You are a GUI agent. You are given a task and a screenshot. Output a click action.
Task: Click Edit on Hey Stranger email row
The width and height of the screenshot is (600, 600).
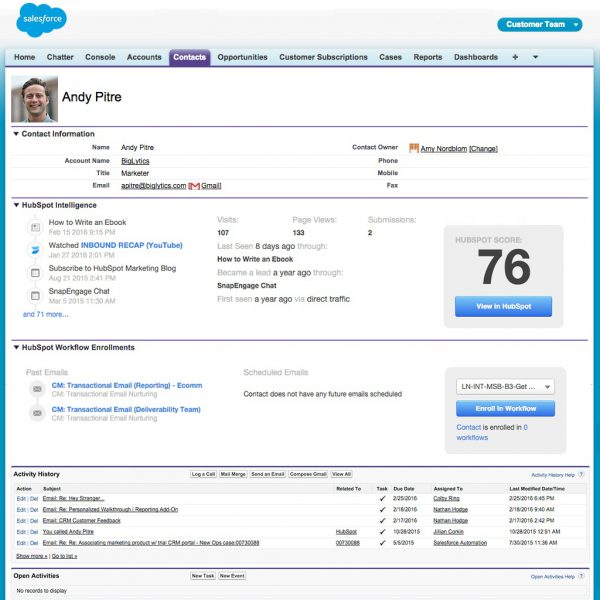tap(21, 499)
